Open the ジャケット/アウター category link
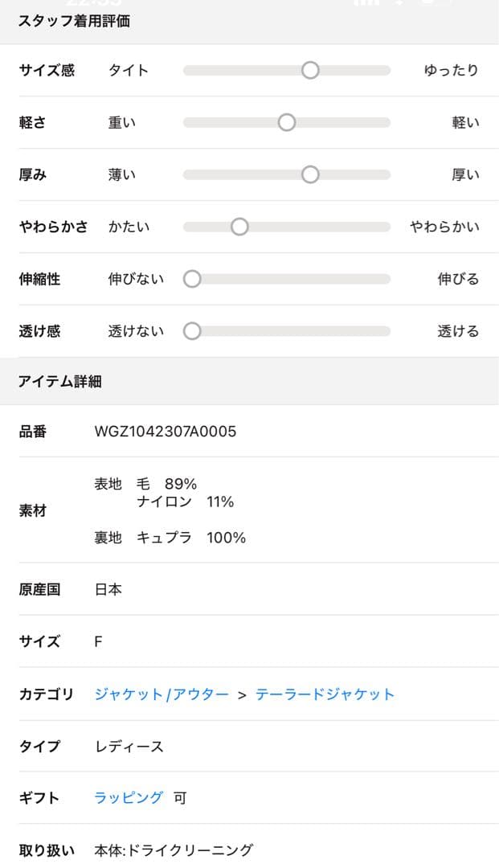 [162, 694]
